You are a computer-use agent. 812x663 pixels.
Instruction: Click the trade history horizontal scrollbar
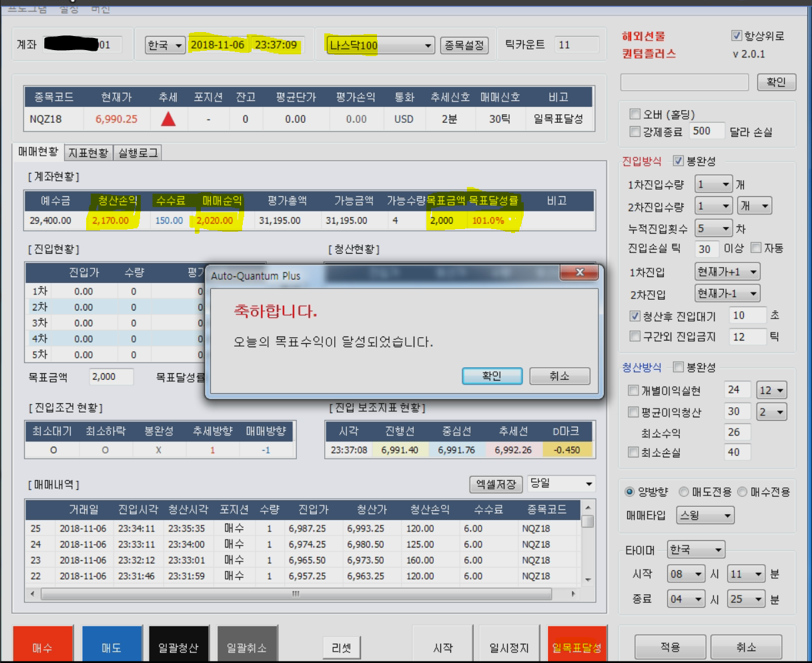(x=295, y=594)
